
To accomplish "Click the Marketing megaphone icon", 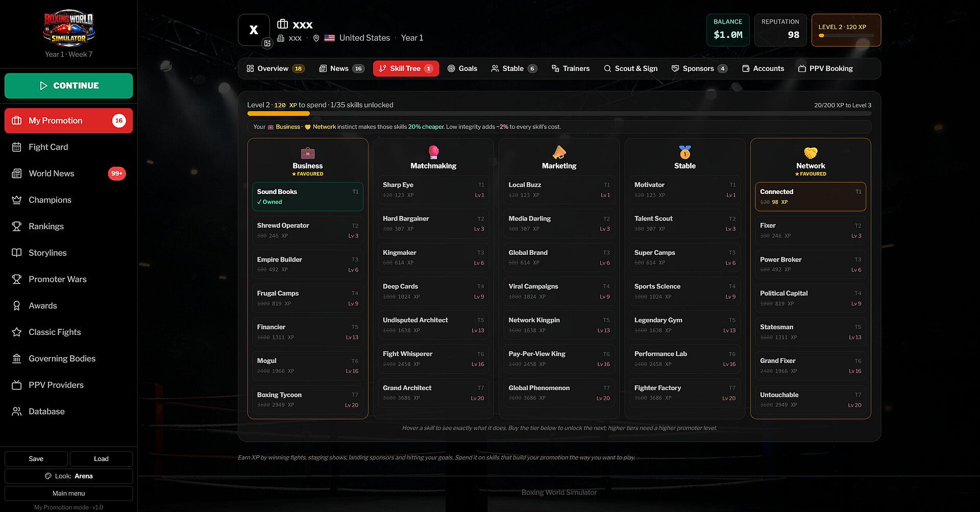I will click(559, 152).
